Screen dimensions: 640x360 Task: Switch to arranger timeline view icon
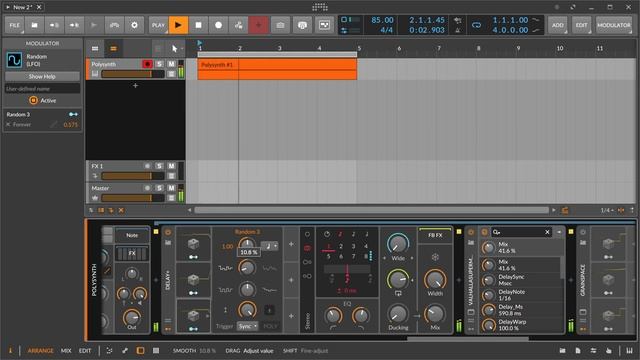113,49
